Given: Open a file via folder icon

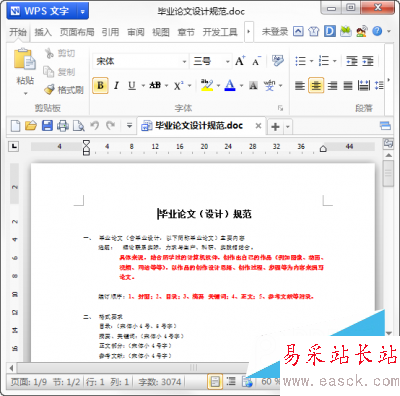Looking at the screenshot, I should 31,126.
